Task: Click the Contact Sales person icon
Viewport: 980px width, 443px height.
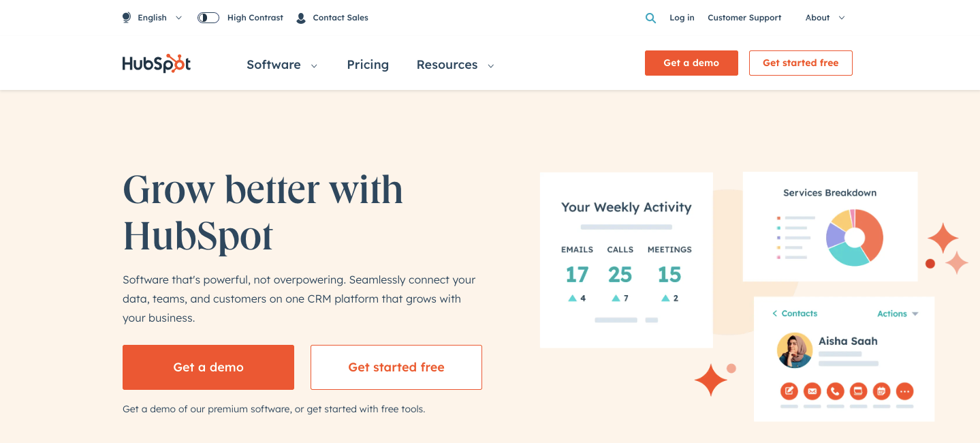Action: point(301,18)
